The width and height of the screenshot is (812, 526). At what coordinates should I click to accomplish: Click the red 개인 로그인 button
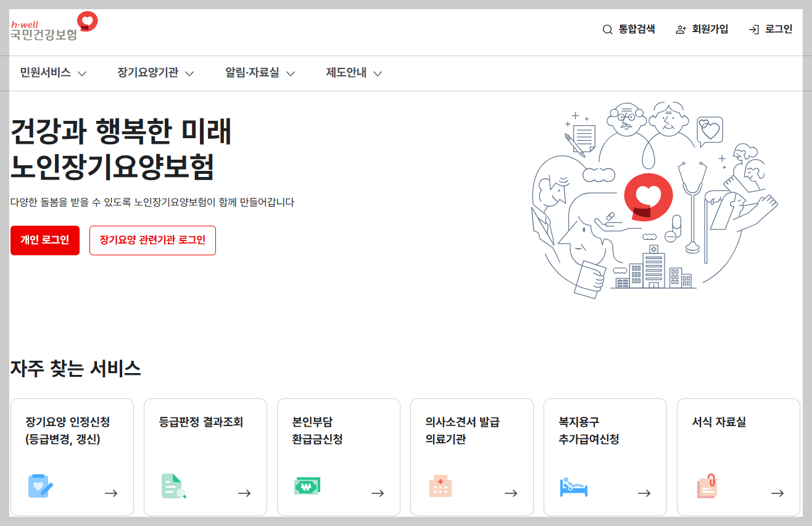(44, 240)
